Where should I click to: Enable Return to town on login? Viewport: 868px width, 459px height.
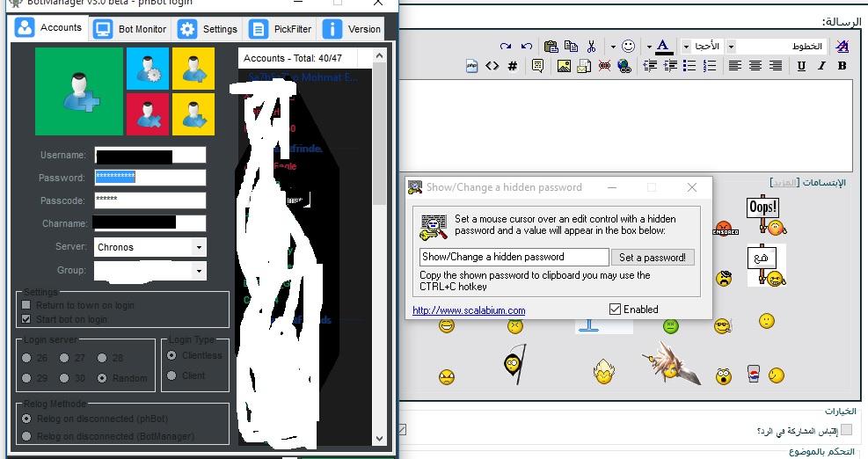point(26,305)
